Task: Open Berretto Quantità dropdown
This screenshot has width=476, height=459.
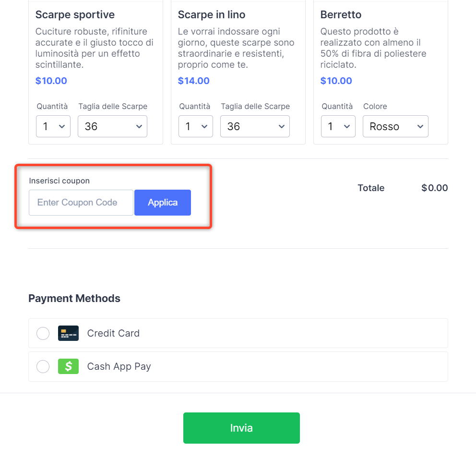Action: pos(338,126)
